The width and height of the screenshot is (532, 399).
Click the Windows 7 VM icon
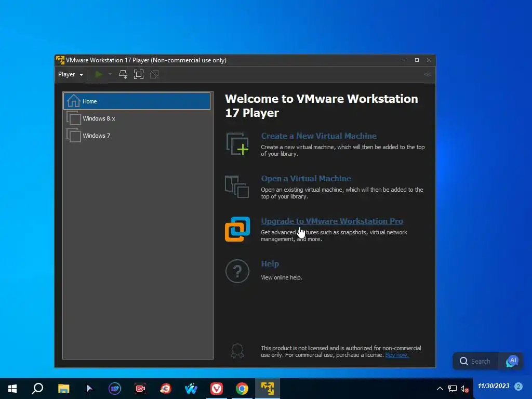tap(73, 135)
